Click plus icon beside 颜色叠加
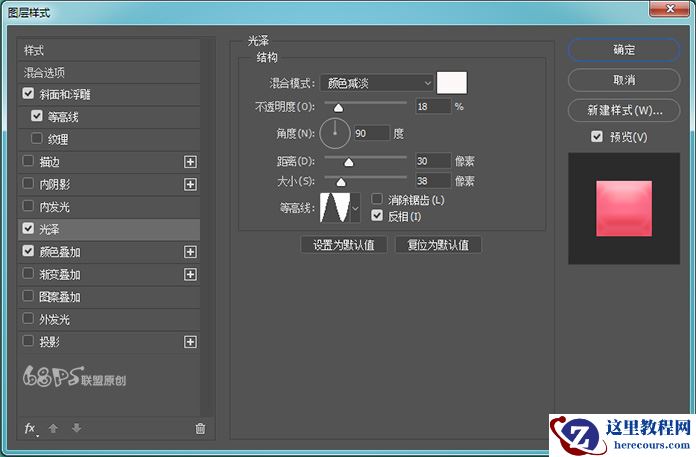 coord(190,252)
